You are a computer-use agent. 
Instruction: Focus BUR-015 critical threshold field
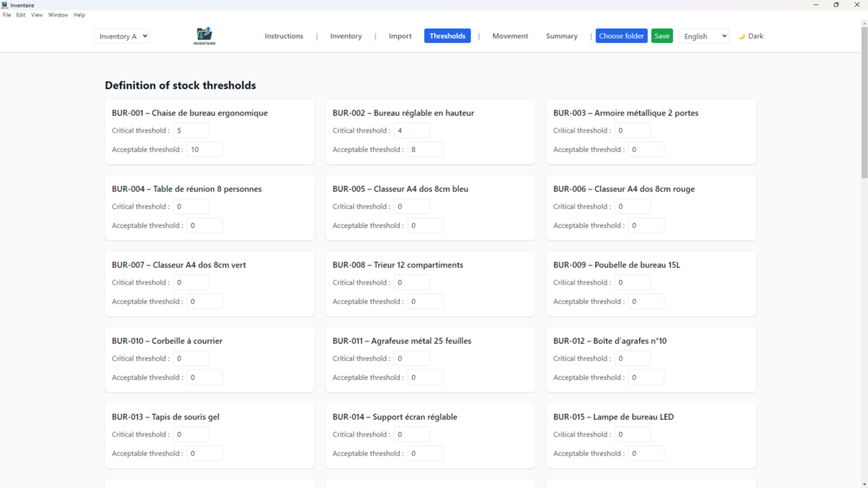(x=633, y=434)
